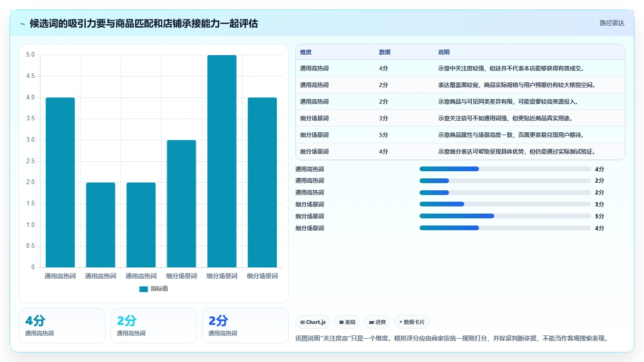Click the tallest chart bar with value 5
This screenshot has height=362, width=644.
(222, 161)
